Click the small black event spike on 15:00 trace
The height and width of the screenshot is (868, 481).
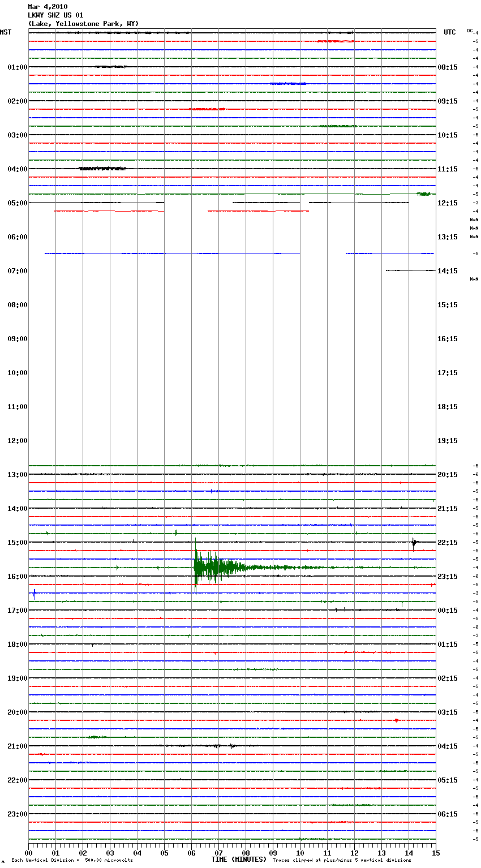(x=414, y=543)
